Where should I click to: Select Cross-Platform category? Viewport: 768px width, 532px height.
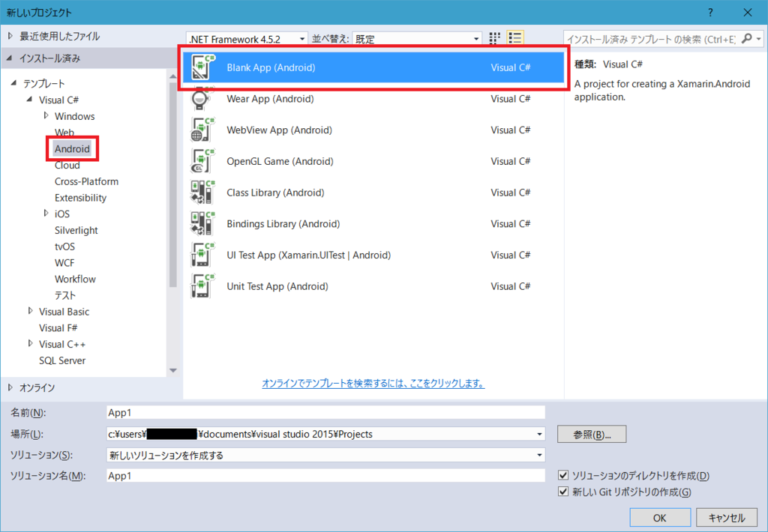87,181
